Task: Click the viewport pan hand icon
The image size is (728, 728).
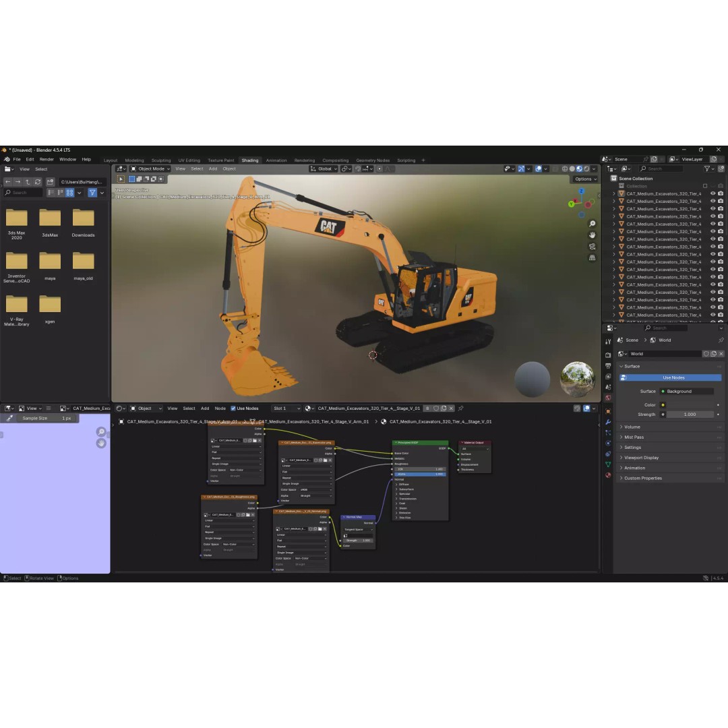Action: (x=592, y=235)
